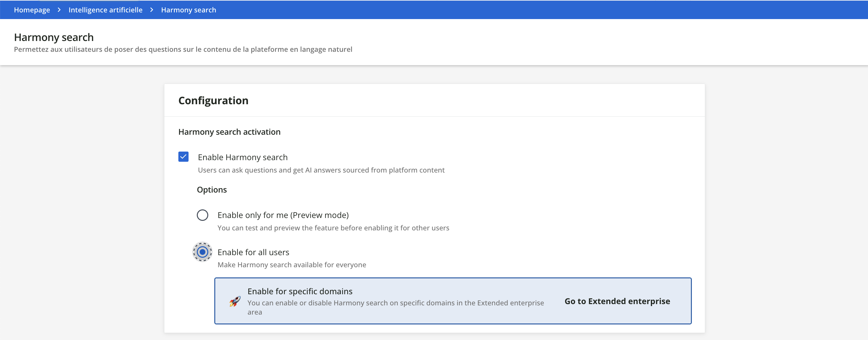The image size is (868, 340).
Task: Uncheck Enable Harmony search checkbox
Action: [183, 157]
